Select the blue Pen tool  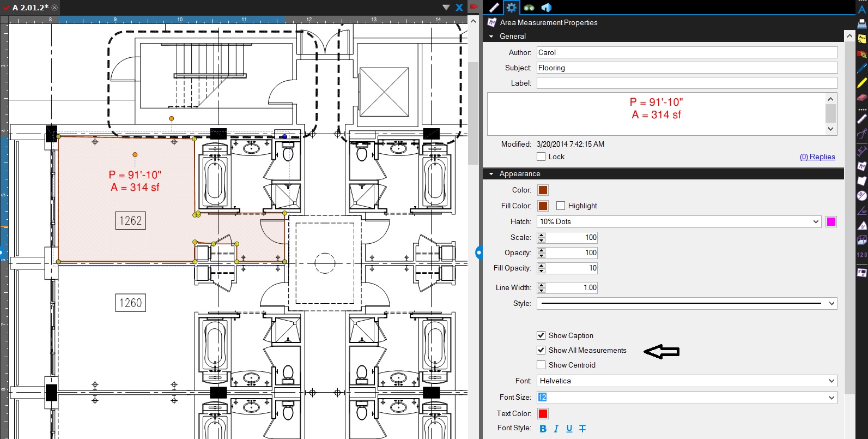861,69
